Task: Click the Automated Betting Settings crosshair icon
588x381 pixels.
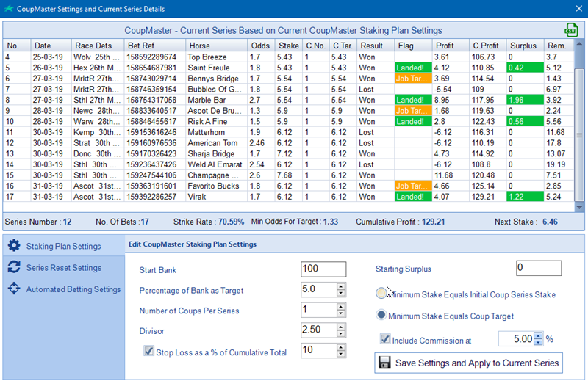Action: [14, 289]
